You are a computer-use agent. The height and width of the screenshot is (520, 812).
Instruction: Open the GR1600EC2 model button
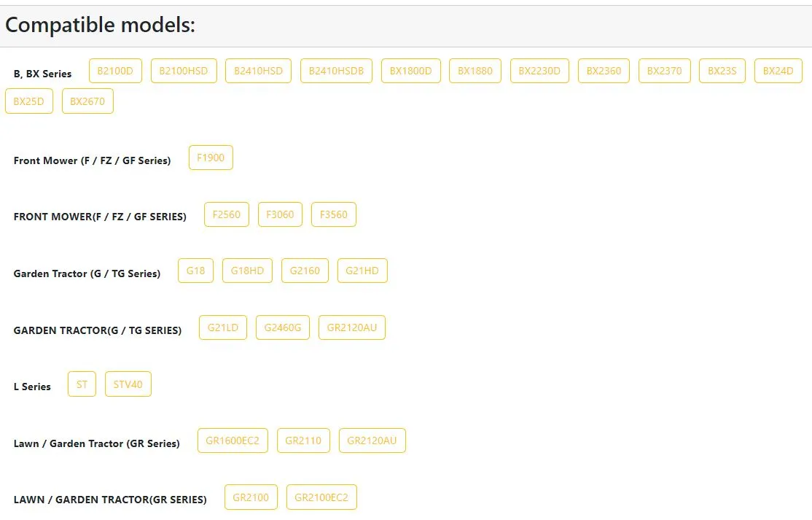(x=233, y=441)
